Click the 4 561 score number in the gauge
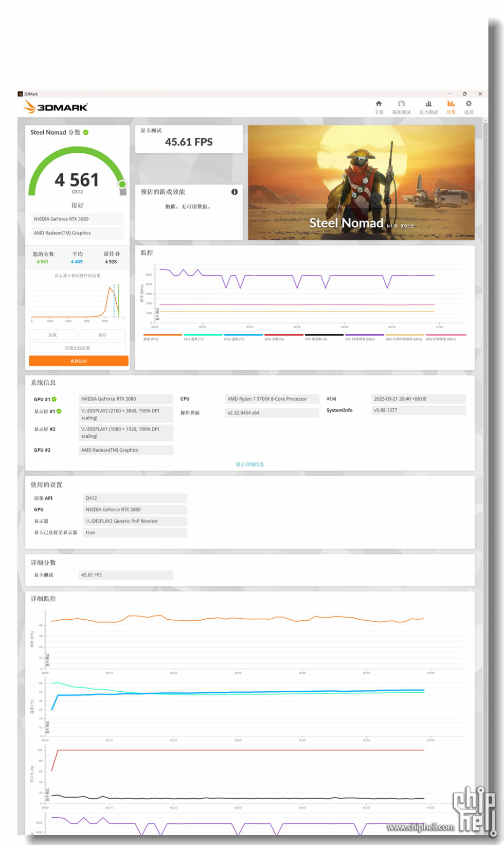The width and height of the screenshot is (504, 845). 77,180
